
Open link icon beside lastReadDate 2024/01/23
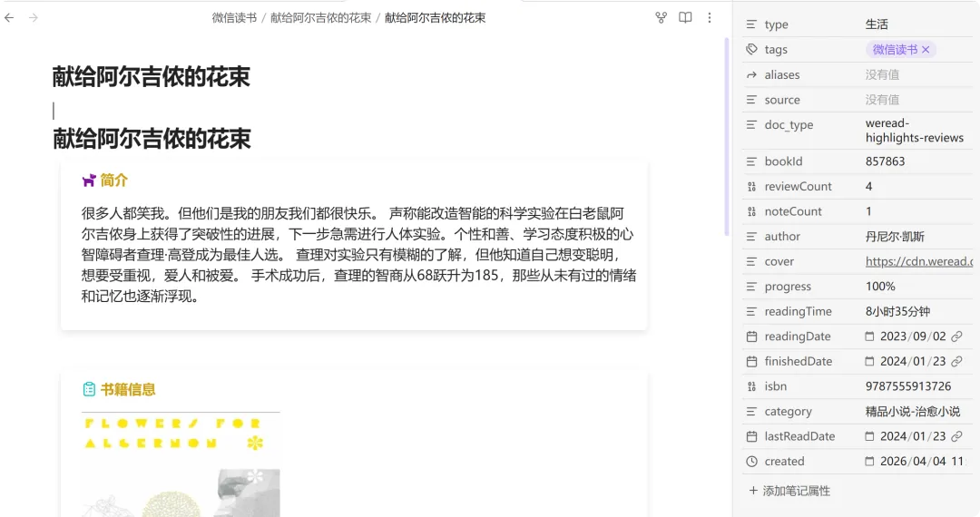[956, 436]
